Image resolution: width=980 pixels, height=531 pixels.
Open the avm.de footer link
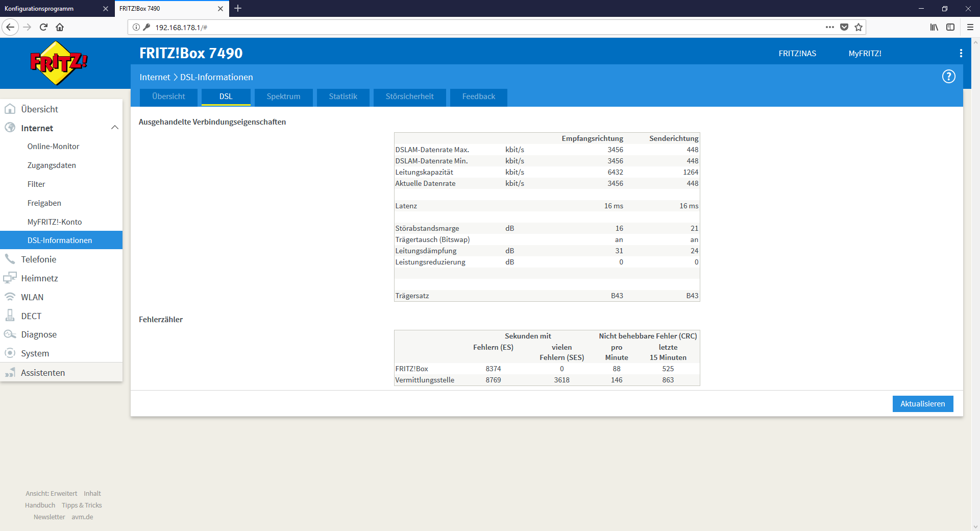click(x=82, y=517)
